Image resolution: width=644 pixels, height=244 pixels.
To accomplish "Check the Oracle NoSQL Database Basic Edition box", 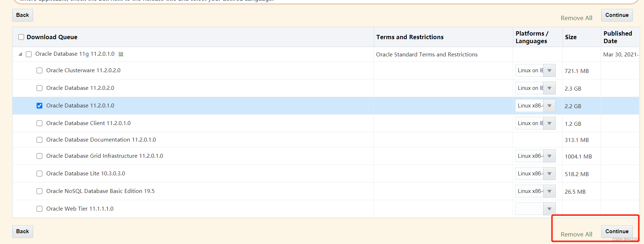I will (x=39, y=191).
